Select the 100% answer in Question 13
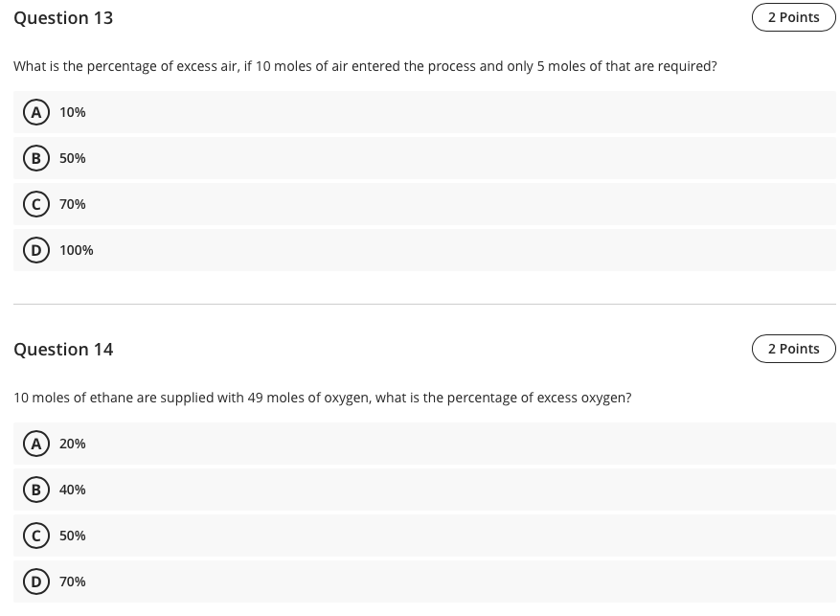 tap(77, 250)
